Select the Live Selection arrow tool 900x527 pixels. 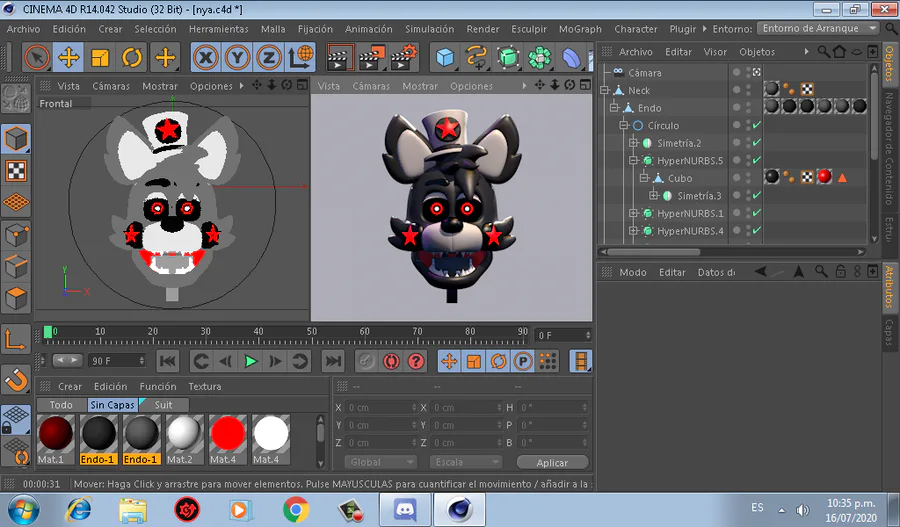pos(37,57)
